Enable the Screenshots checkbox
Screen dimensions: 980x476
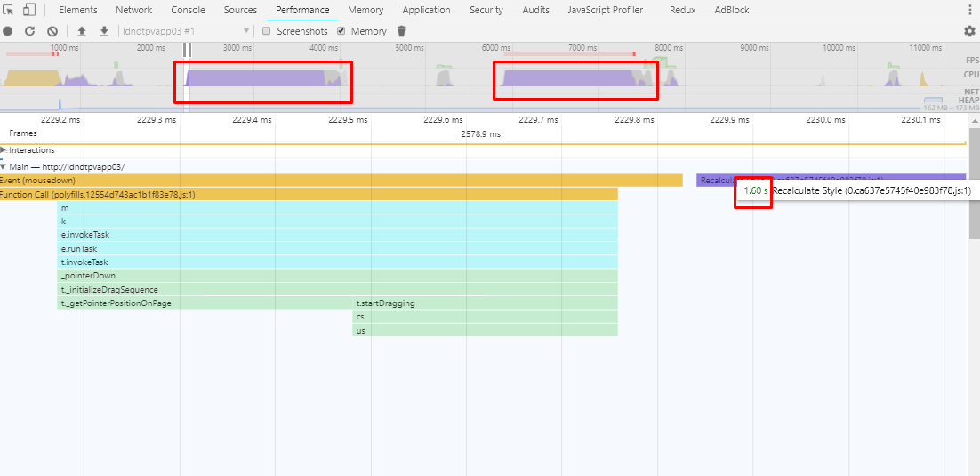[267, 31]
